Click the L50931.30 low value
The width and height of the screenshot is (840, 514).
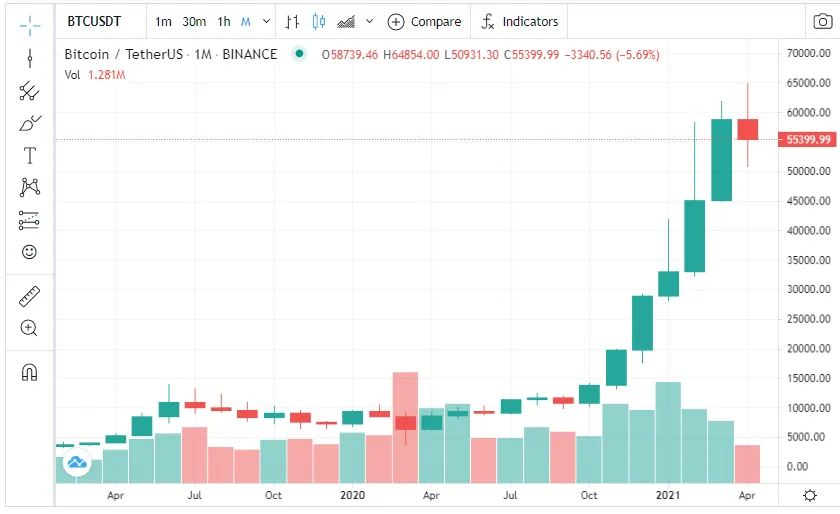[471, 55]
